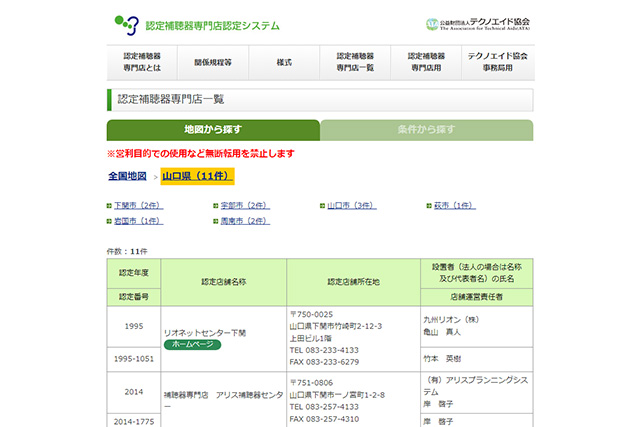The image size is (640, 427).
Task: Click the green plus icon beside 周南市
Action: point(216,220)
